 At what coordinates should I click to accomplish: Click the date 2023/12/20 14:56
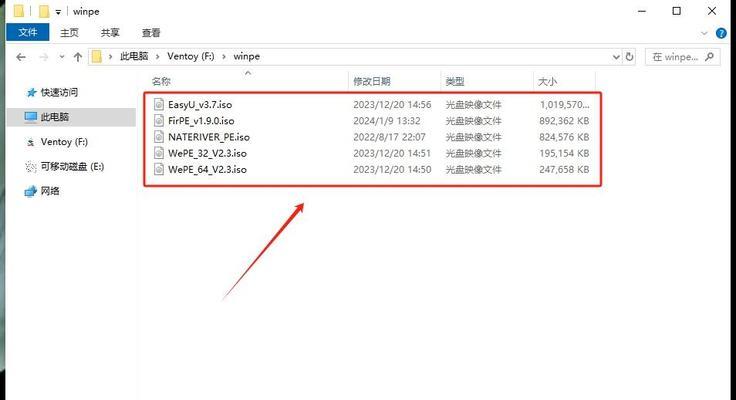(392, 105)
